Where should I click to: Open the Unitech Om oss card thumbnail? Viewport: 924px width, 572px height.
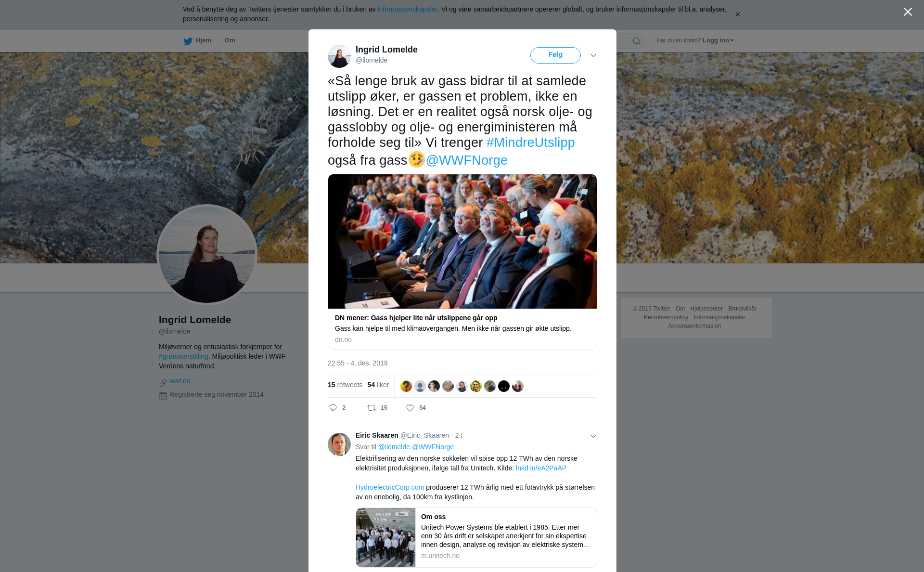point(385,537)
